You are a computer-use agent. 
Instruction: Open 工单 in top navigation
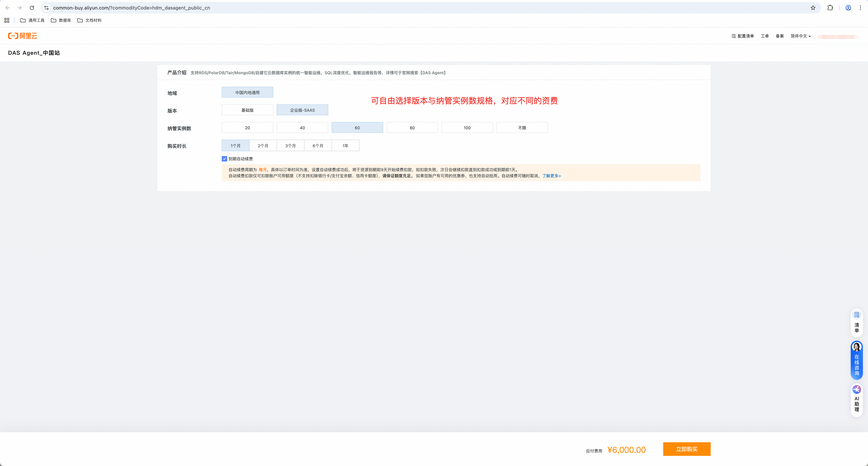click(765, 36)
